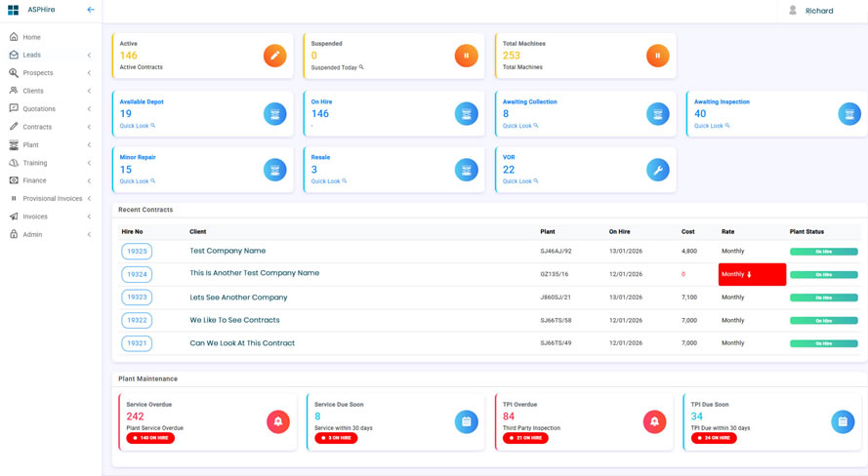Open the Lets See Another Company client

(x=238, y=297)
